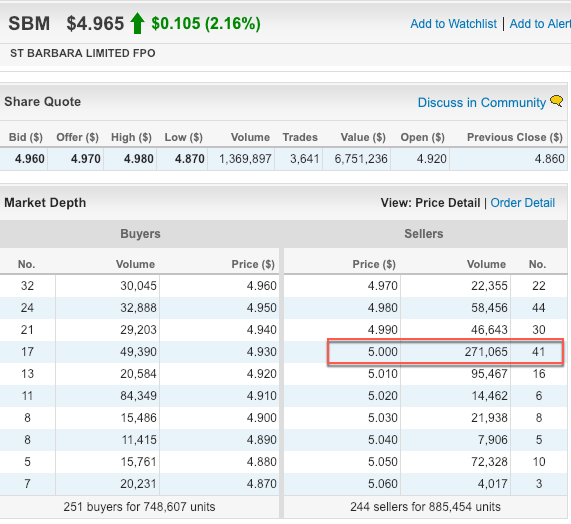Switch to Order Detail view

(523, 203)
